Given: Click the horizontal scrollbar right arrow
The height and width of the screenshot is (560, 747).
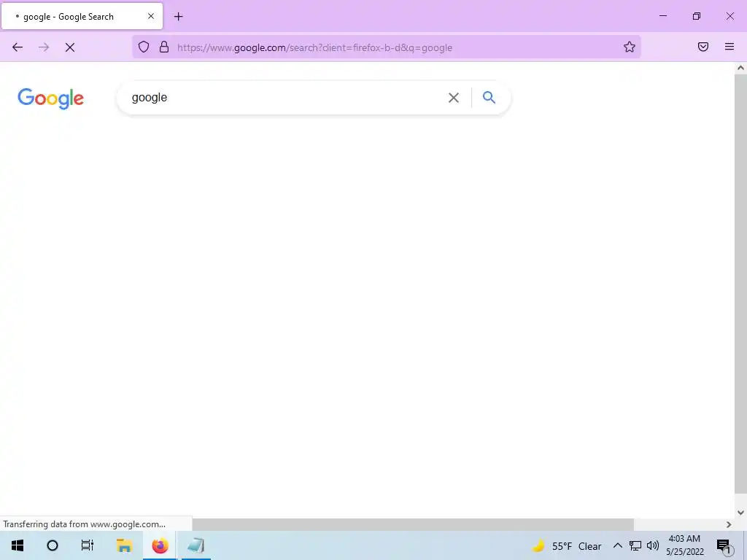Looking at the screenshot, I should [x=729, y=524].
